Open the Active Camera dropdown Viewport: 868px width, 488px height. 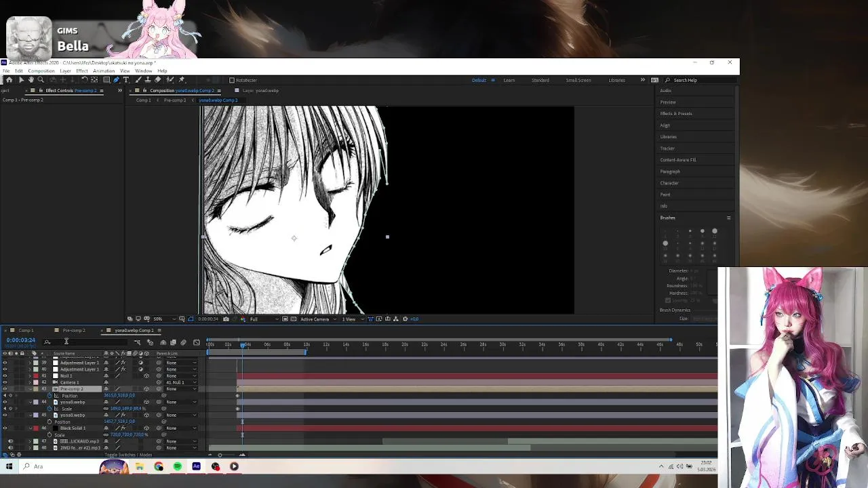pos(318,319)
